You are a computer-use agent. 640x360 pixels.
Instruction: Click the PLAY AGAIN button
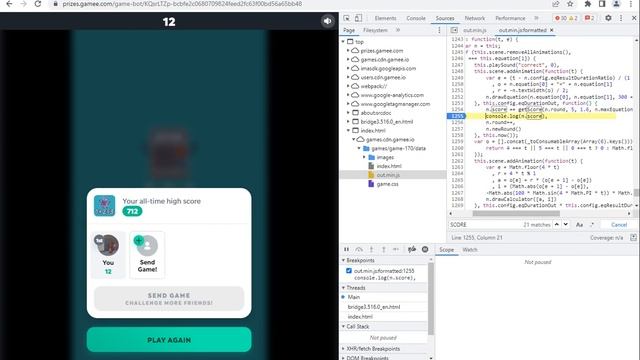click(x=169, y=340)
